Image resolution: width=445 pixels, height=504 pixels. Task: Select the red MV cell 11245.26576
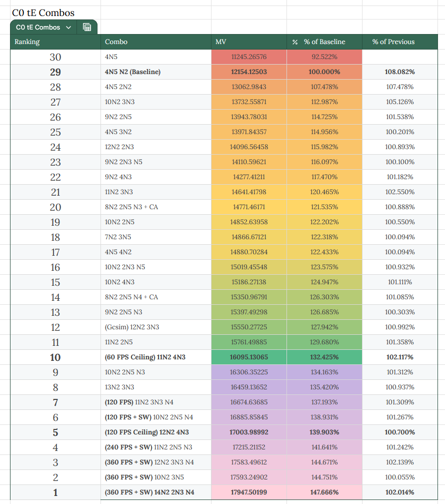[249, 57]
